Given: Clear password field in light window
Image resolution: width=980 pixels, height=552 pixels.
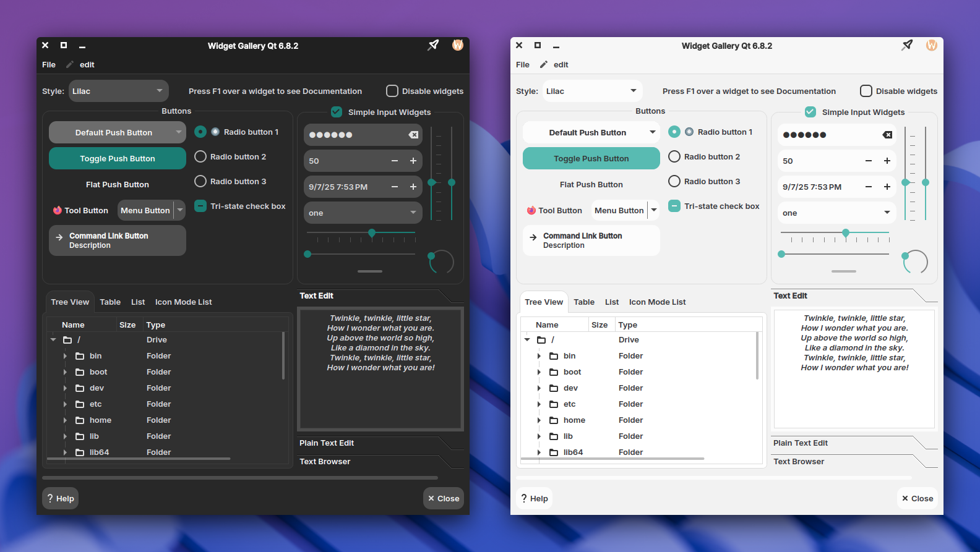Looking at the screenshot, I should (x=887, y=135).
